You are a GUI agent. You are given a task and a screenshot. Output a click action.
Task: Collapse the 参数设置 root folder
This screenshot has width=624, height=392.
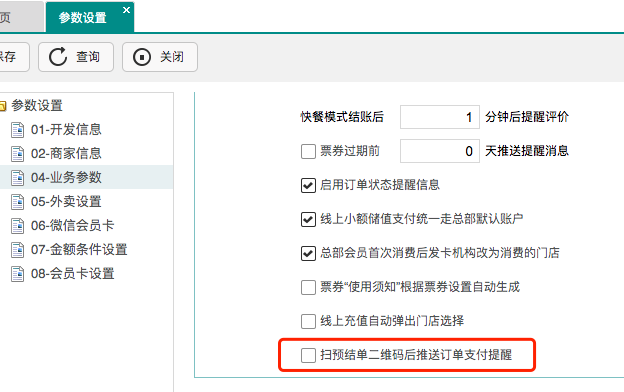click(x=3, y=106)
